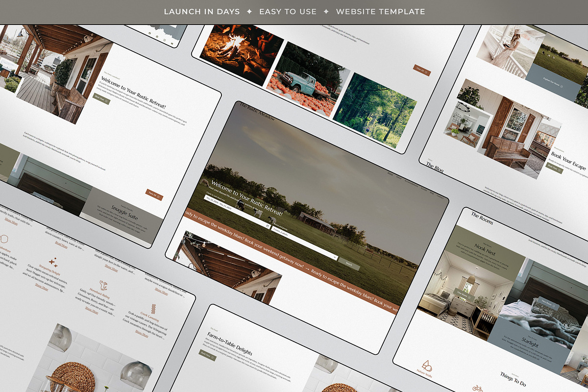The height and width of the screenshot is (392, 588).
Task: Click 'EASY TO USE' in the banner
Action: click(x=288, y=12)
